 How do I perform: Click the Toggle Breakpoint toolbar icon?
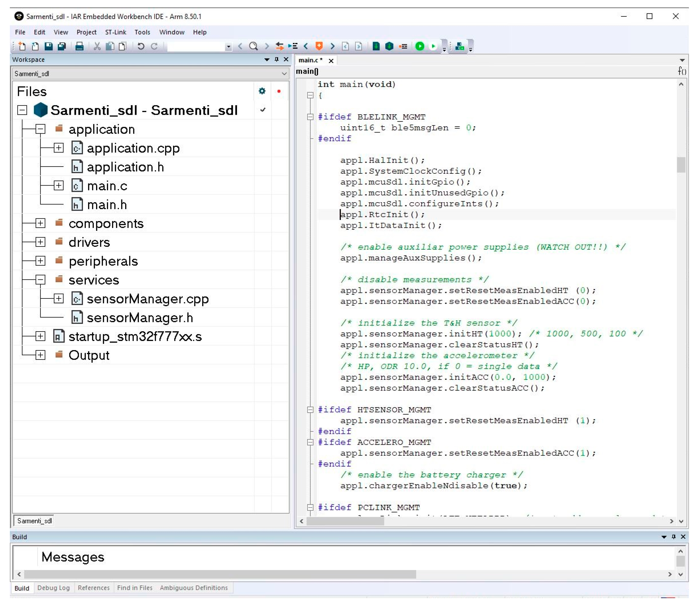(x=403, y=46)
